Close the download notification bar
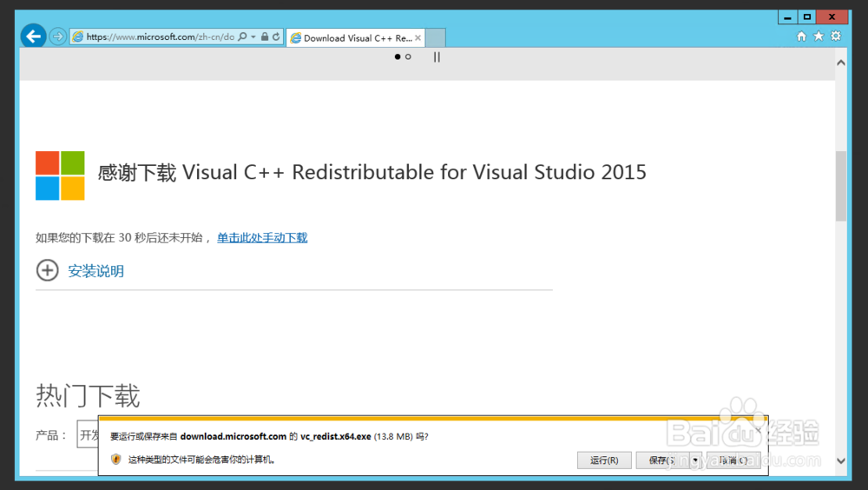Image resolution: width=868 pixels, height=490 pixels. tap(759, 429)
